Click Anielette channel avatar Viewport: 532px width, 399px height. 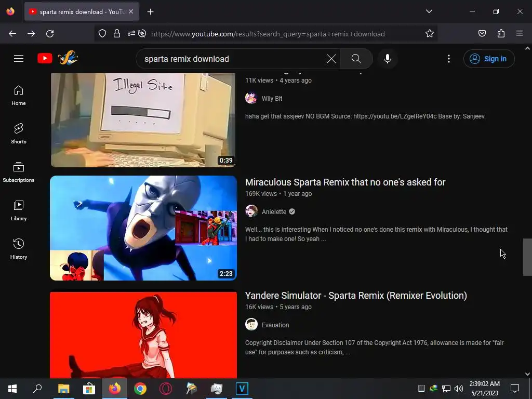point(251,211)
